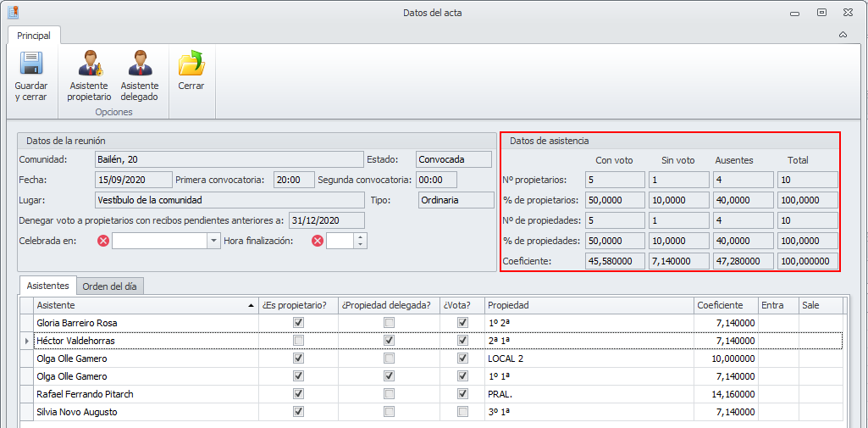Viewport: 868px width, 428px height.
Task: Collapse the ribbon with the chevron
Action: pos(843,36)
